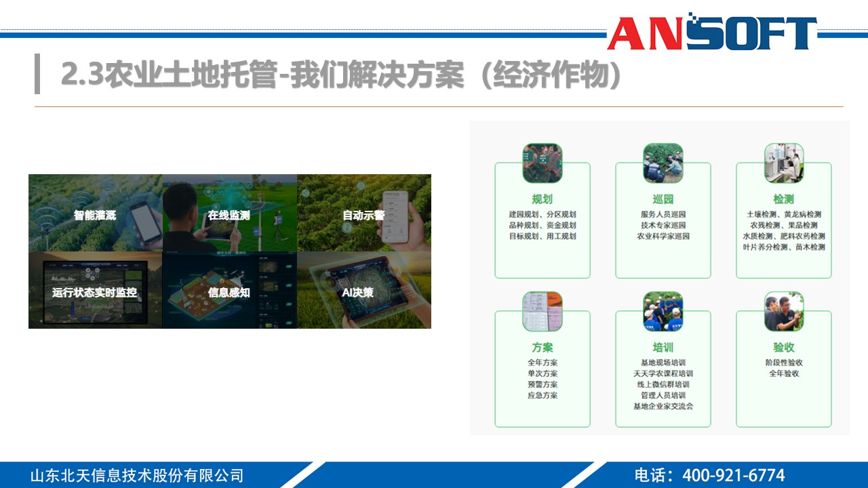
Task: Open the 自动示警 image tile
Action: [x=363, y=213]
